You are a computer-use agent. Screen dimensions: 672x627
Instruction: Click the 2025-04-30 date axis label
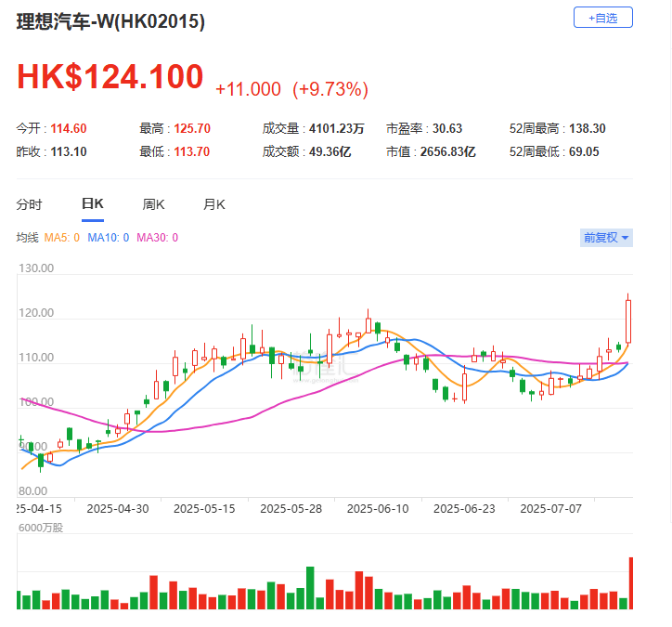(118, 509)
